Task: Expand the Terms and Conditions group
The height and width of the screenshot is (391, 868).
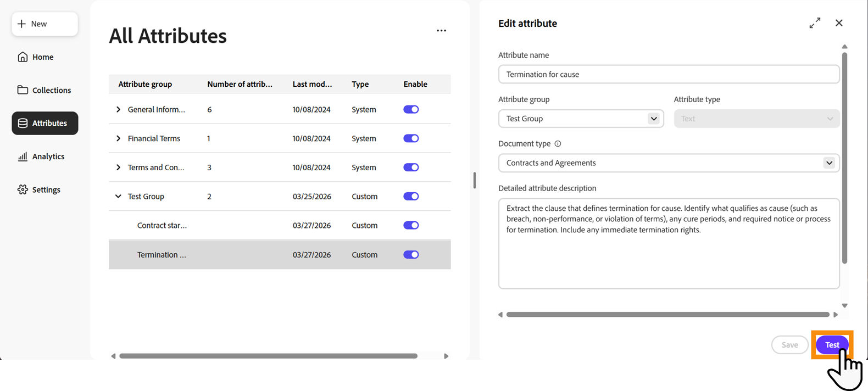Action: (118, 167)
